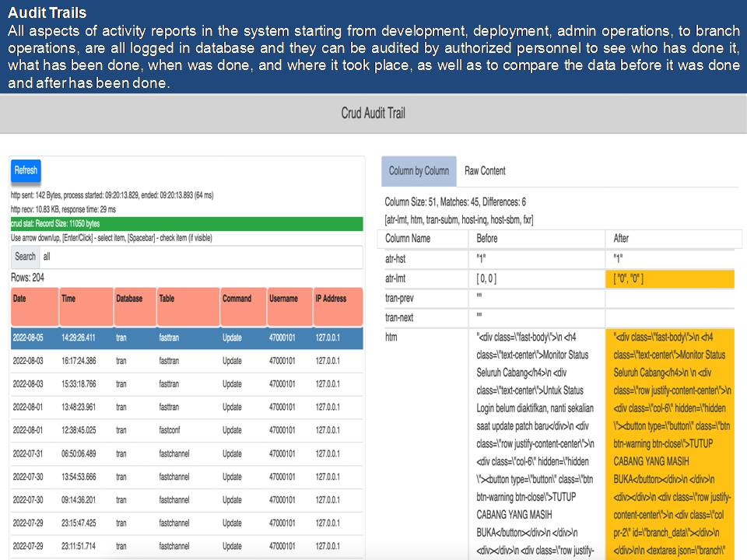Click the blue Refresh button
747x560 pixels.
pyautogui.click(x=26, y=170)
